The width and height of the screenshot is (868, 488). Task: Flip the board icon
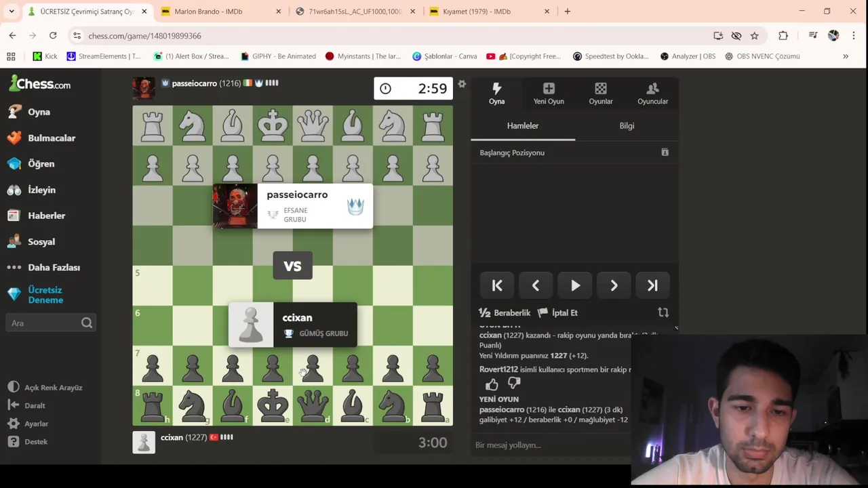[x=663, y=312]
